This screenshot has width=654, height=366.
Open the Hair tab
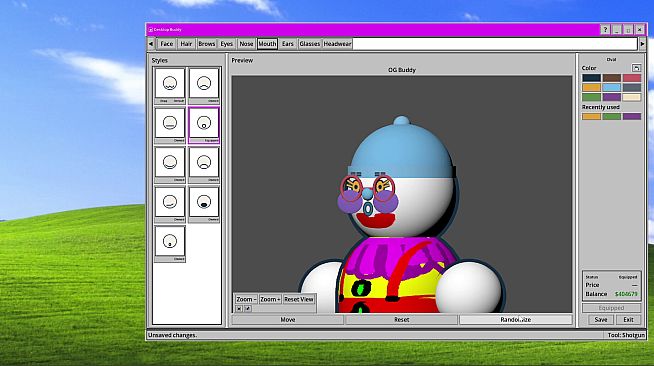point(186,44)
